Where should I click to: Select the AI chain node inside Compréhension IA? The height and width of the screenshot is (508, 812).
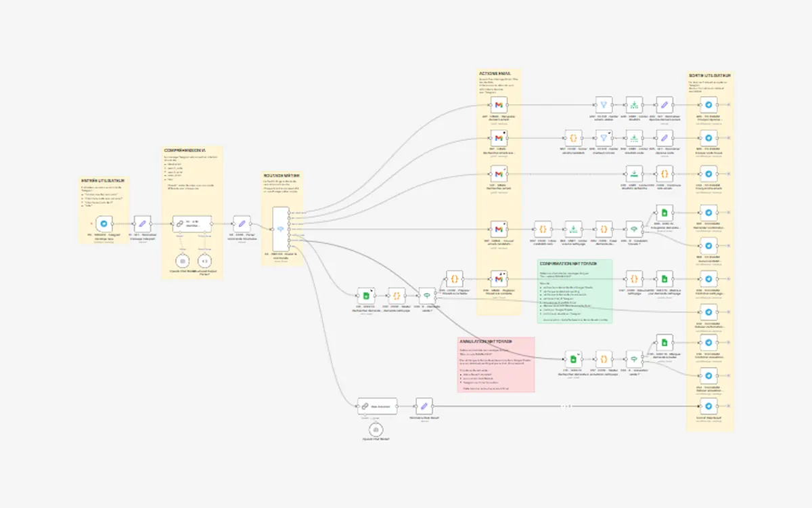click(192, 224)
